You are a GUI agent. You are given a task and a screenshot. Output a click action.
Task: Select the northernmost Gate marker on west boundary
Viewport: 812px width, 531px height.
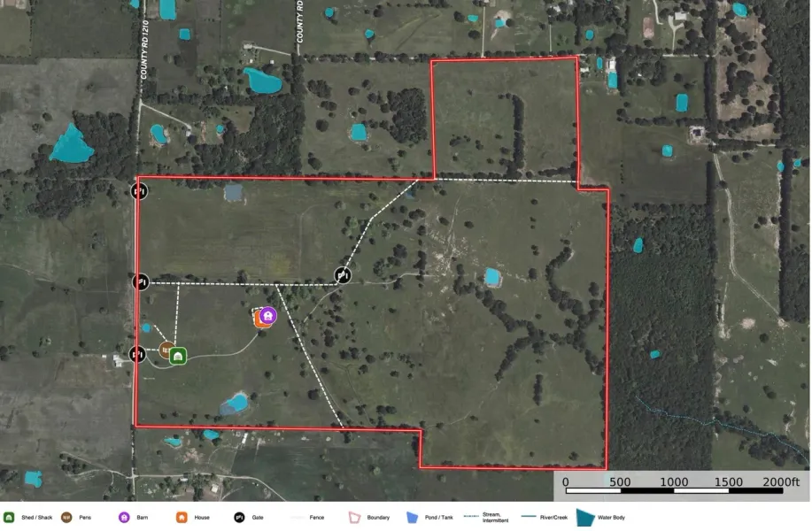[140, 191]
